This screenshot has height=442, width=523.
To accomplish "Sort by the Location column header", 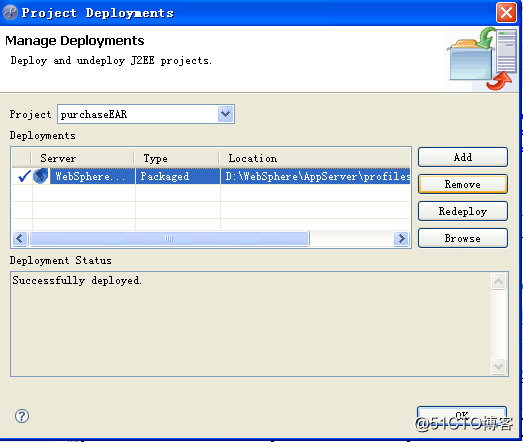I will (x=315, y=158).
